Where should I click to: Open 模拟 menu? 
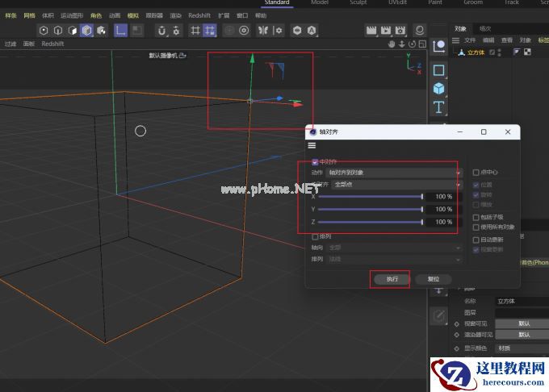click(x=133, y=15)
